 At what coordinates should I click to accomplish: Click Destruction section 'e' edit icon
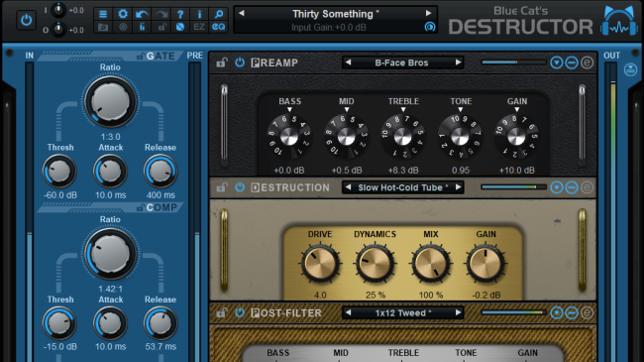coord(587,188)
